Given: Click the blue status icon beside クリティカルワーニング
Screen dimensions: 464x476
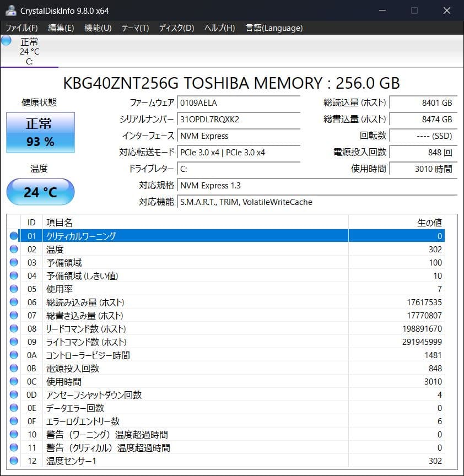Looking at the screenshot, I should coord(13,236).
